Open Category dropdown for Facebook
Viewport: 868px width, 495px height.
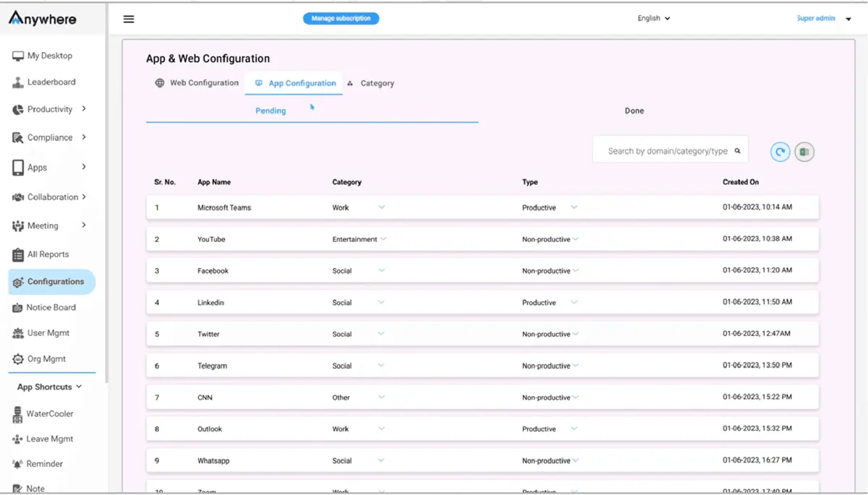click(381, 271)
